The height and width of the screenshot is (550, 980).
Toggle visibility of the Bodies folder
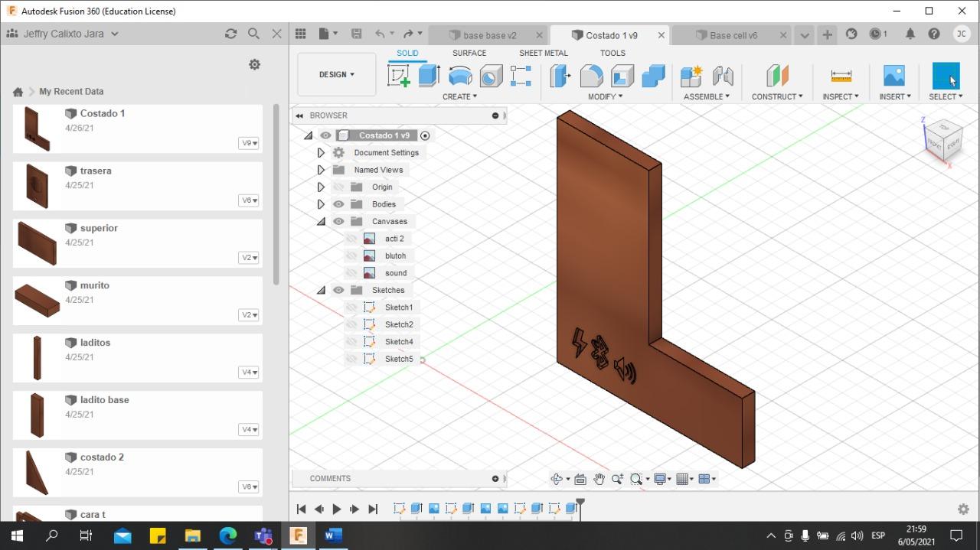tap(338, 204)
